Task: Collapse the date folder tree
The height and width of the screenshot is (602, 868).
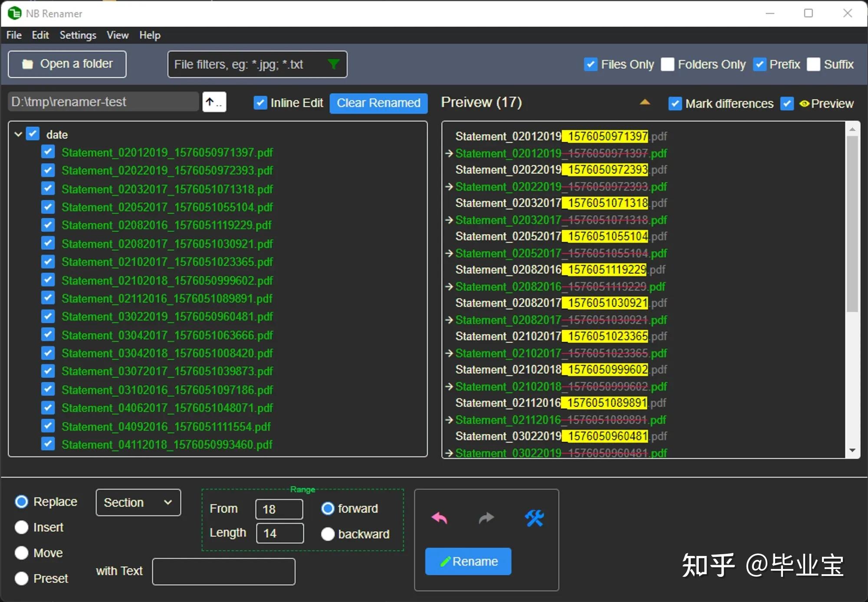Action: click(x=18, y=134)
